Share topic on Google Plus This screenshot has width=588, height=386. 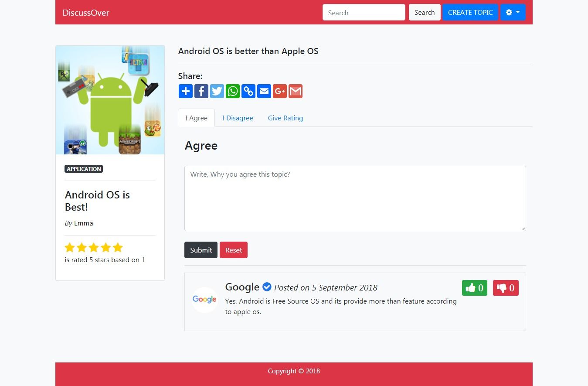(280, 91)
